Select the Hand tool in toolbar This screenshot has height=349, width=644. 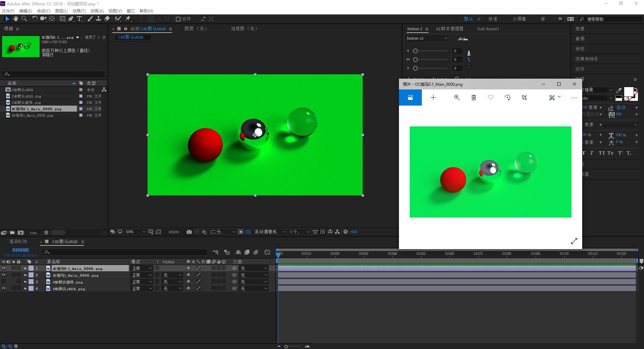[15, 19]
